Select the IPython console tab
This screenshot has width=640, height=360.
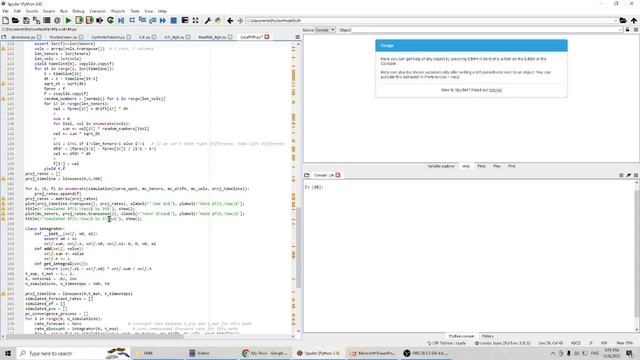[x=461, y=336]
